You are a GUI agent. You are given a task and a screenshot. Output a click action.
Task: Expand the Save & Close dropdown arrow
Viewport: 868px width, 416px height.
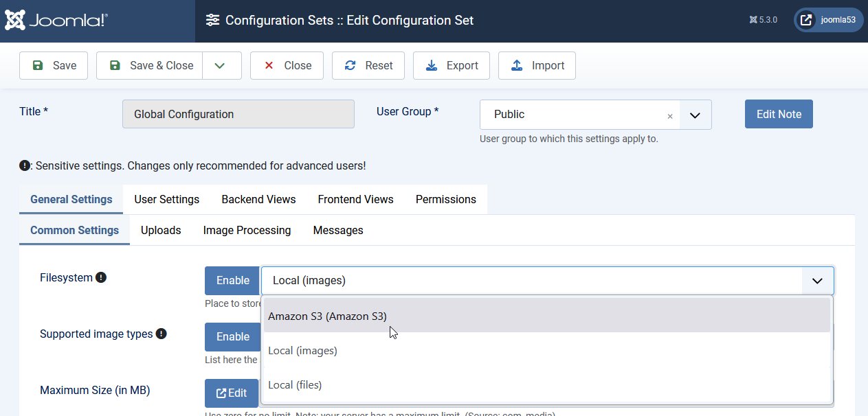222,65
